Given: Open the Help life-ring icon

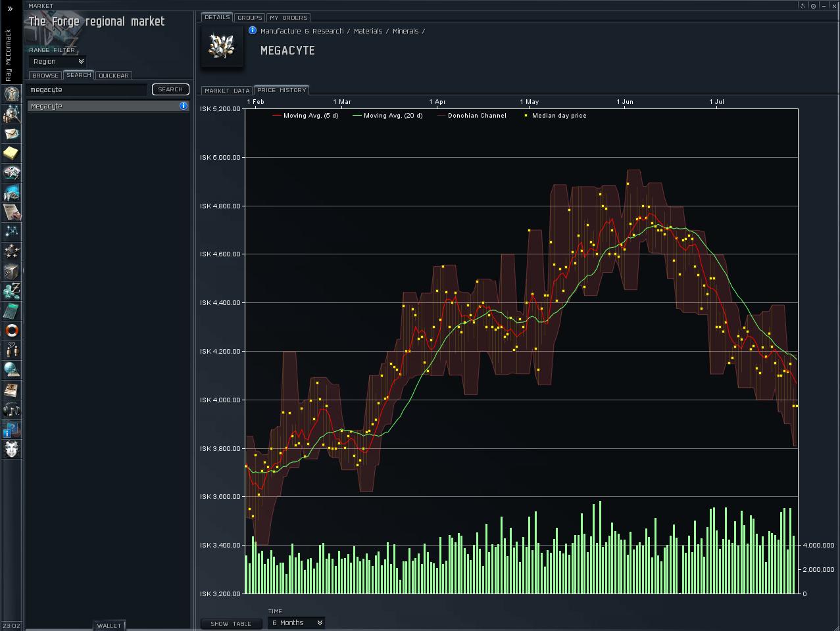Looking at the screenshot, I should coord(11,330).
